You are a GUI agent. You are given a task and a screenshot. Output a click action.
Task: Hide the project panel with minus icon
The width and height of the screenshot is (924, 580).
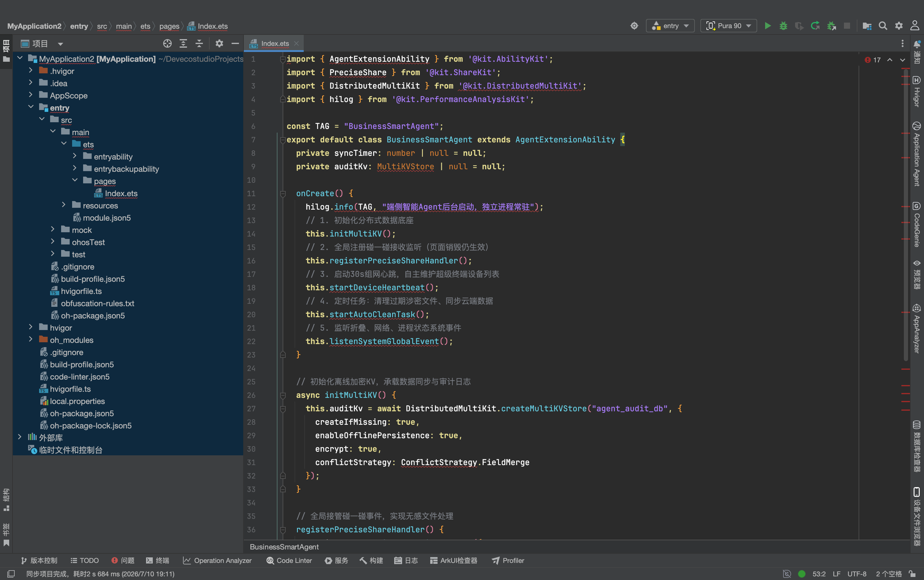235,43
